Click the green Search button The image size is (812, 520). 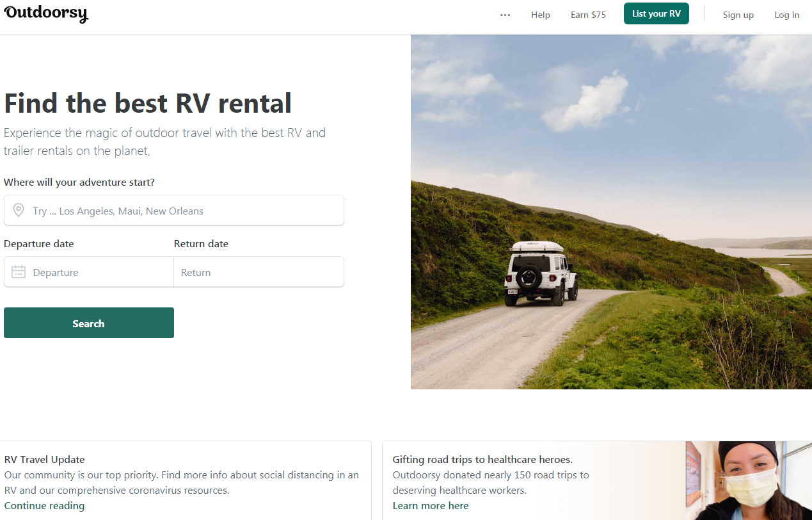(x=89, y=323)
